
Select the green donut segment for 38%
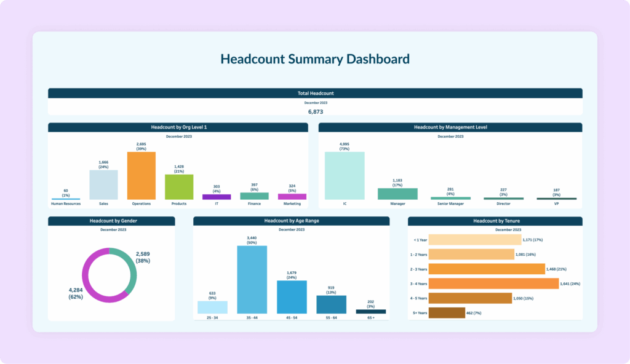130,271
